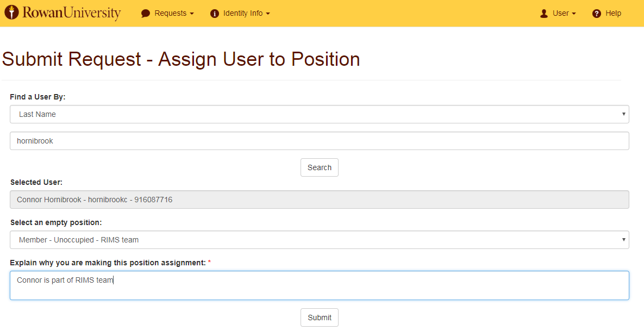Click the person silhouette icon beside User
The image size is (644, 330).
pyautogui.click(x=544, y=14)
